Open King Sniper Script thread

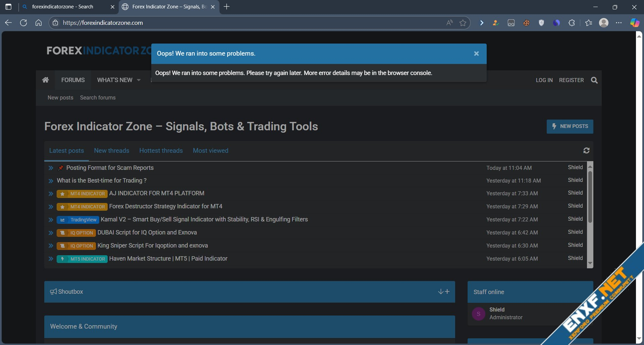point(153,246)
